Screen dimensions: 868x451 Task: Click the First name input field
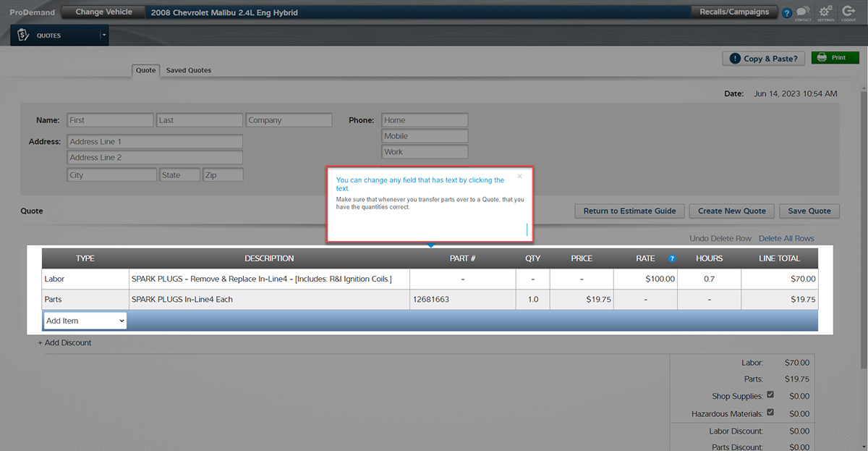click(x=110, y=120)
